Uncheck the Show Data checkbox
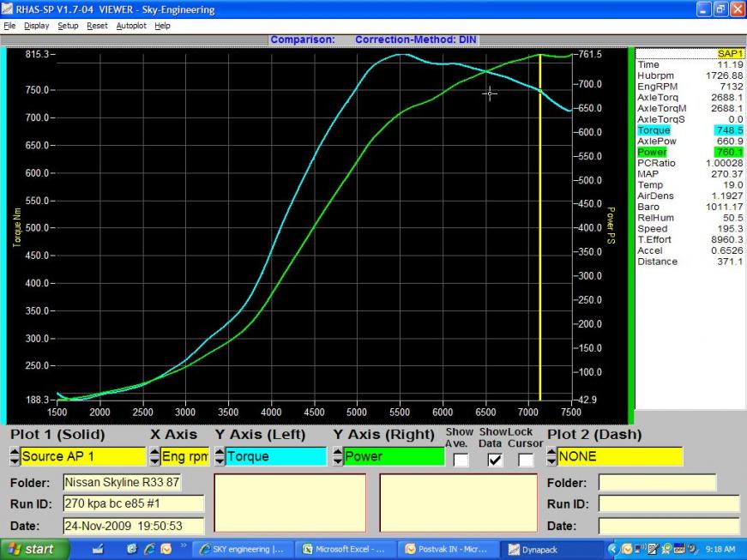Screen dimensions: 747x560 pos(493,461)
